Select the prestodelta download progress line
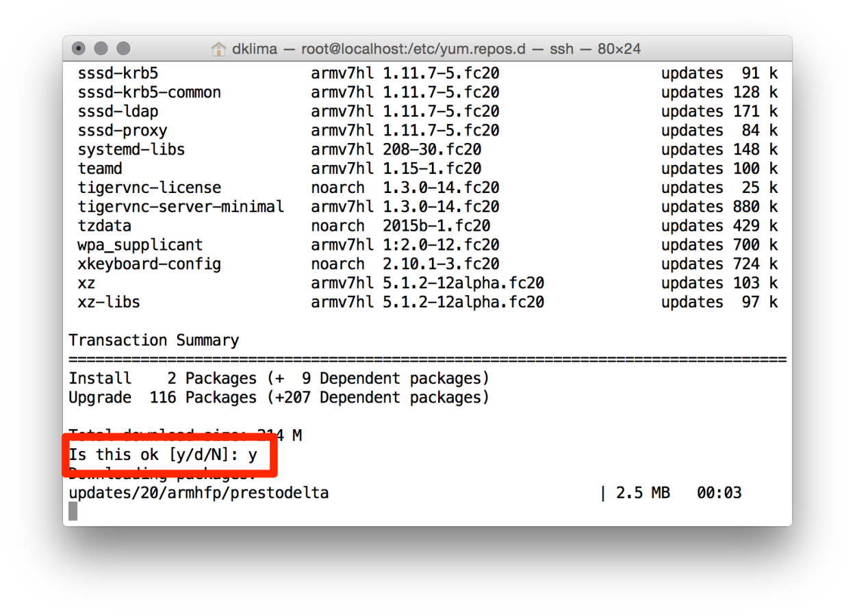The height and width of the screenshot is (616, 855). pyautogui.click(x=199, y=492)
